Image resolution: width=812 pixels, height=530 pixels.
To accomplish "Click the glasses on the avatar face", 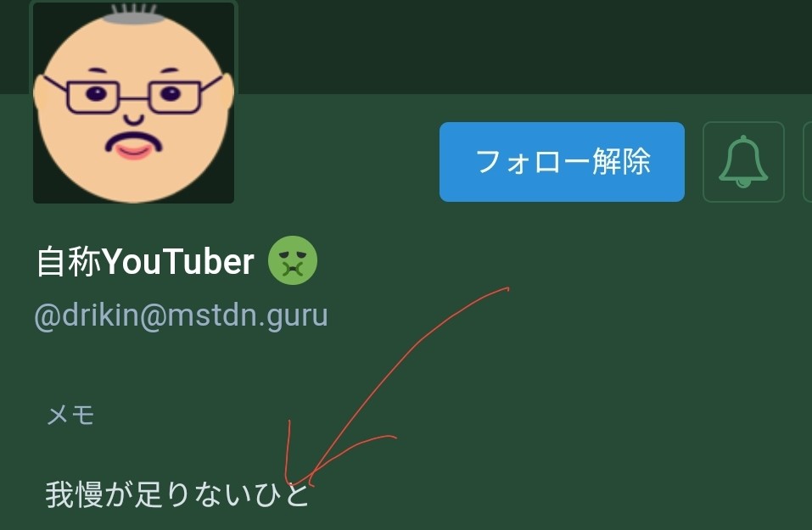I will [x=133, y=96].
